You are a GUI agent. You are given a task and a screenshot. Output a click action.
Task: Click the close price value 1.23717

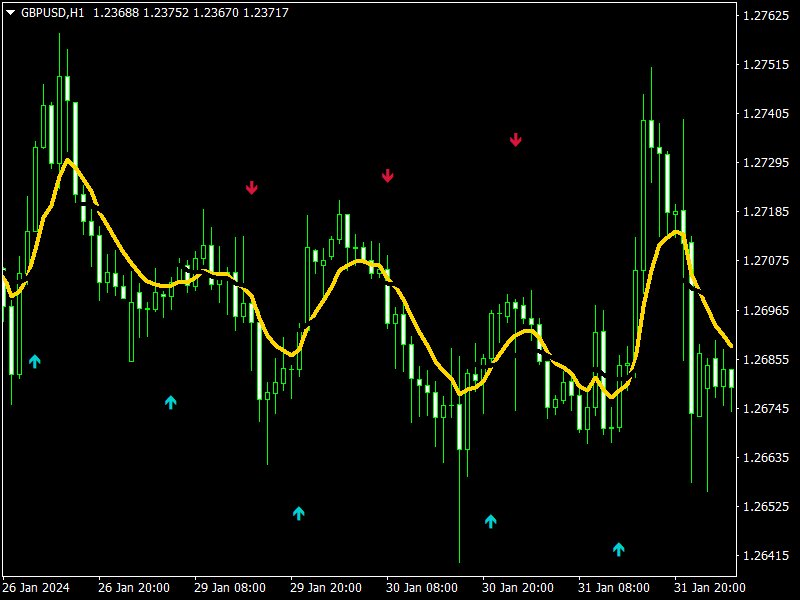pyautogui.click(x=265, y=13)
